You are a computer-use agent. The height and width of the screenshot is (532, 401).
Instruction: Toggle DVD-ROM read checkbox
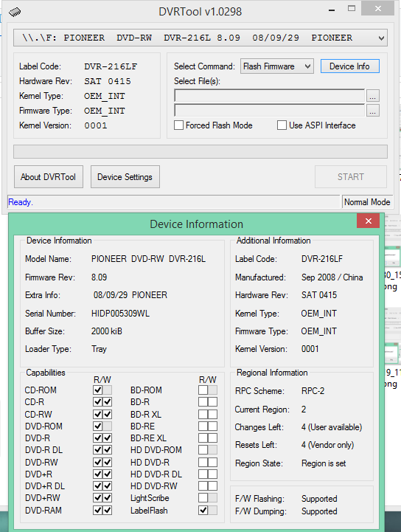97,426
